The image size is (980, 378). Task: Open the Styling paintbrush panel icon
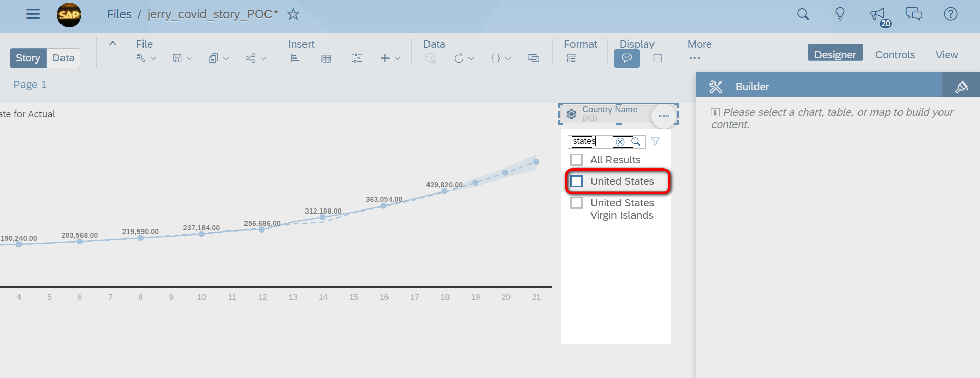coord(962,86)
